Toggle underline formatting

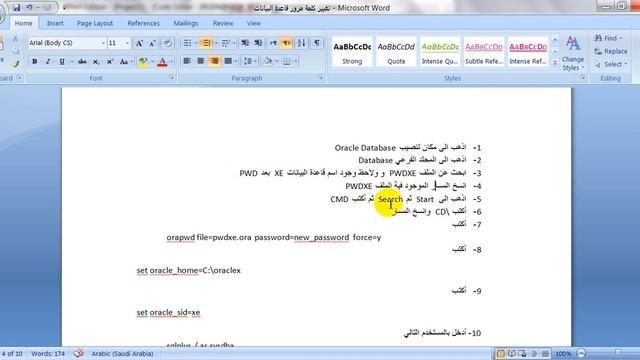pyautogui.click(x=62, y=62)
